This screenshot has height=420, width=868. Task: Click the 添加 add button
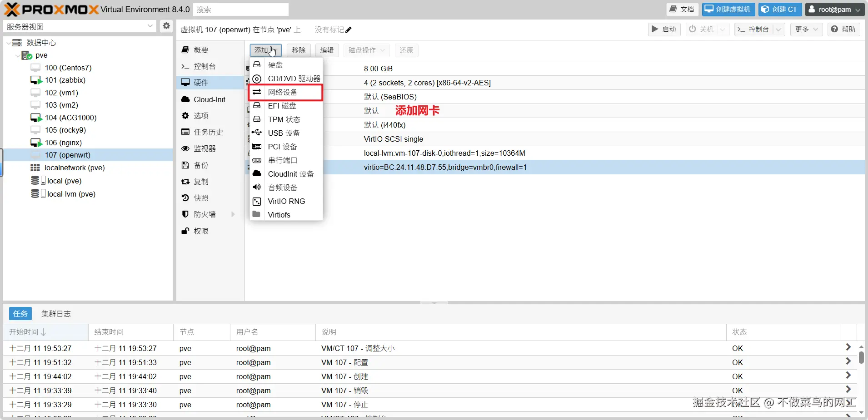pos(266,50)
